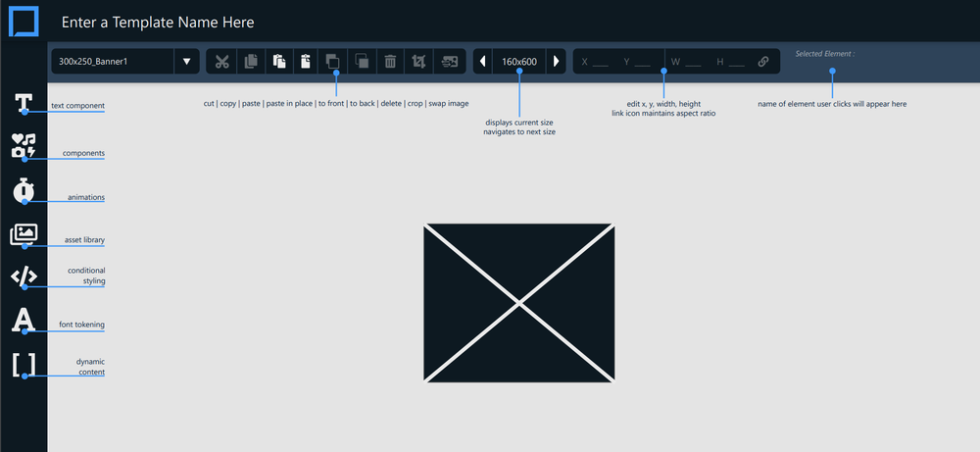The height and width of the screenshot is (452, 980).
Task: Send element to back
Action: pyautogui.click(x=362, y=61)
